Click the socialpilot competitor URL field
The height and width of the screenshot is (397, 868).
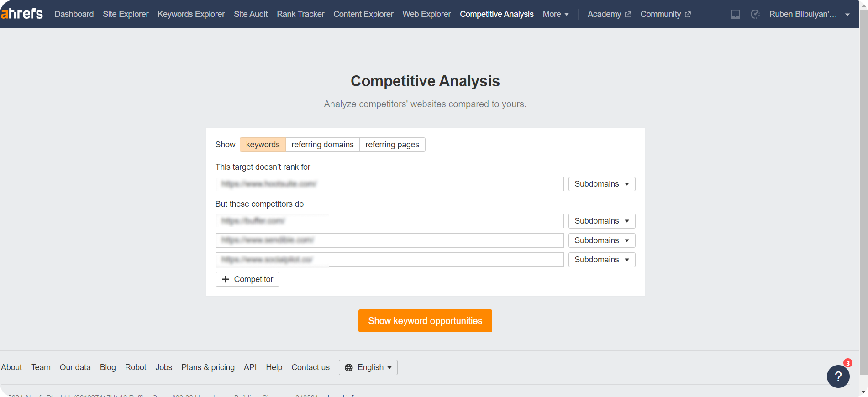pos(389,260)
